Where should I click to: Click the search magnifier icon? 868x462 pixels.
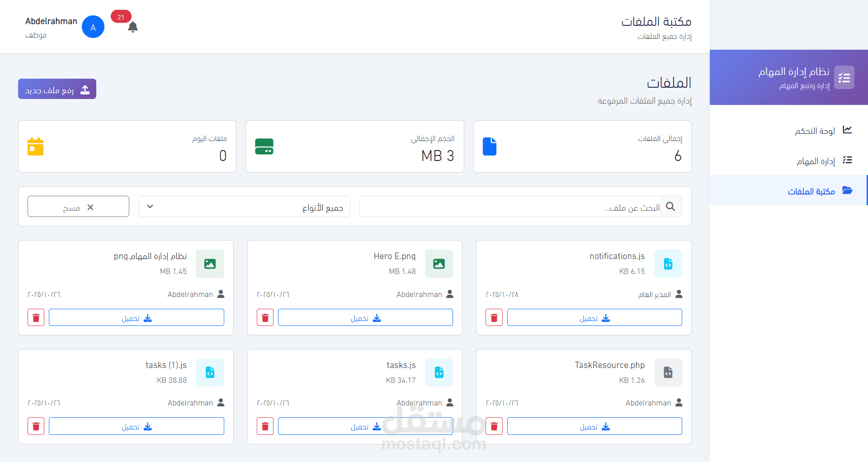[670, 207]
